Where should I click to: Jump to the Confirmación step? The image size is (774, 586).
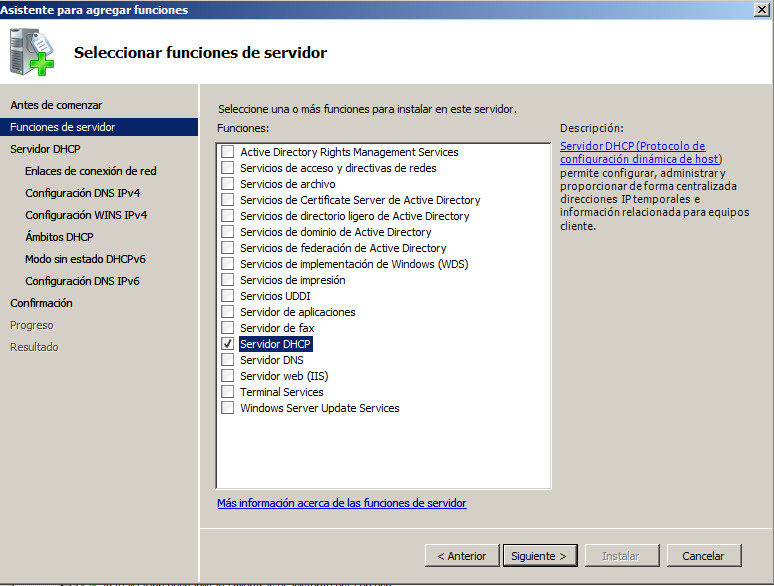tap(41, 303)
